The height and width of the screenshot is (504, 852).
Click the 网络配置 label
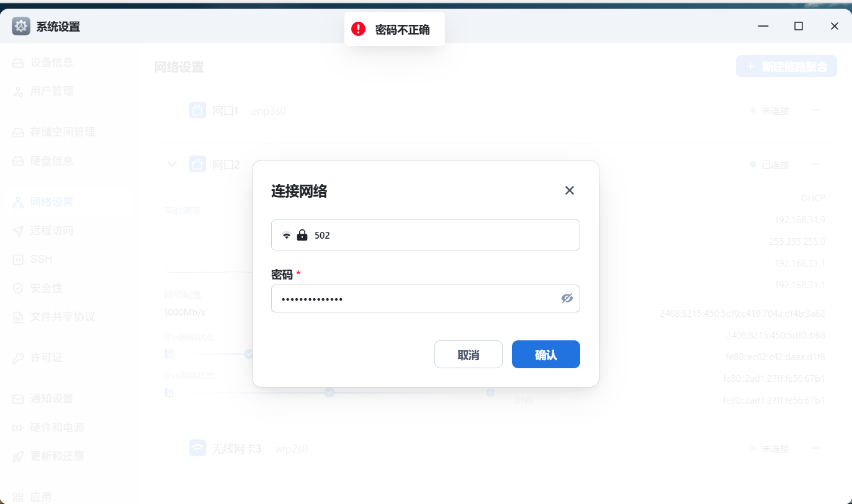pos(183,295)
